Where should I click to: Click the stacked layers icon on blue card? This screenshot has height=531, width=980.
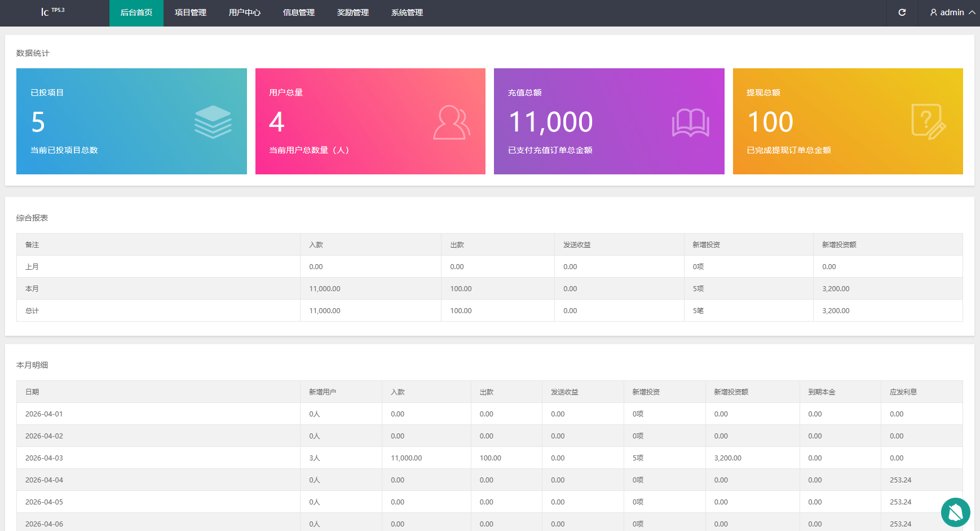tap(213, 122)
